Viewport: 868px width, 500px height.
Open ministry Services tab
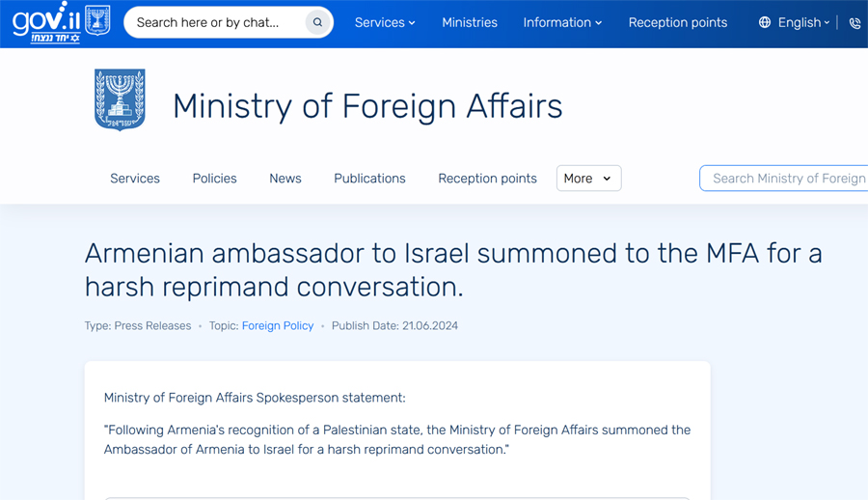point(134,178)
